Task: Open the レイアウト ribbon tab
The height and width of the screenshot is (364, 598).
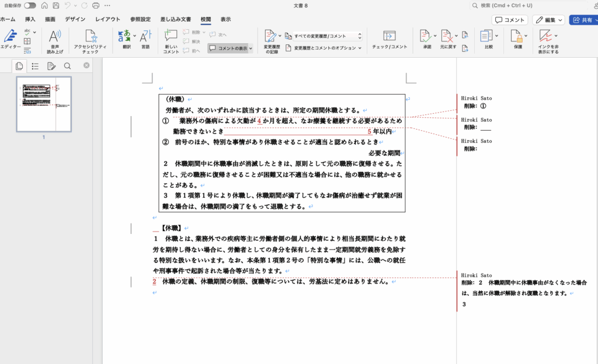Action: [107, 19]
